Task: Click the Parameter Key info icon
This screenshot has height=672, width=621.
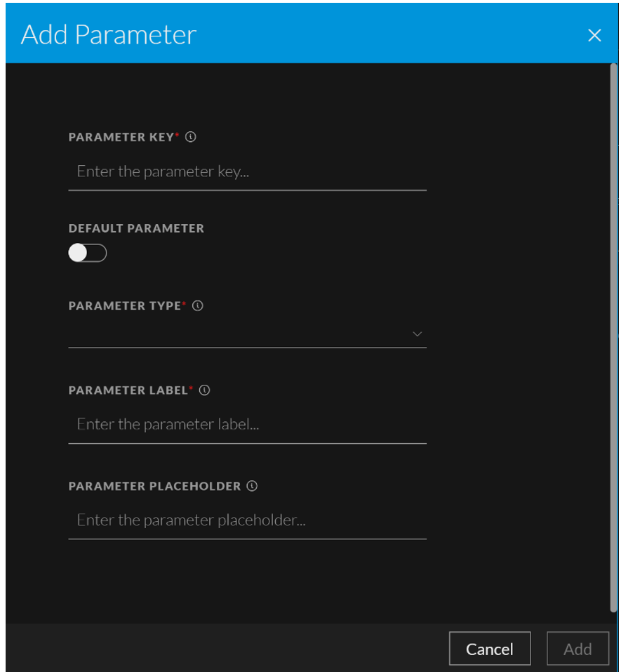Action: pyautogui.click(x=190, y=138)
